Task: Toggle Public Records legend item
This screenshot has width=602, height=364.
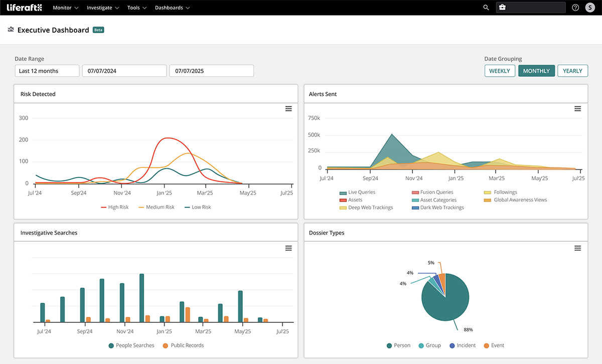Action: pos(183,345)
